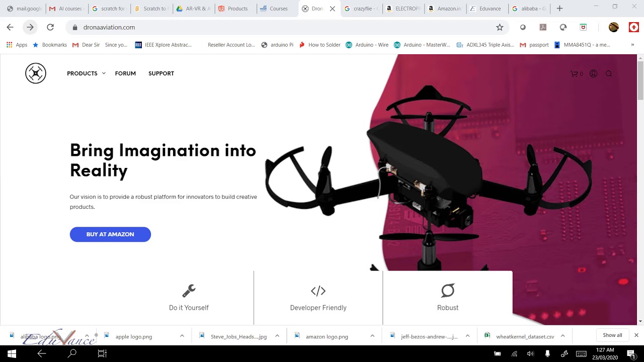Image resolution: width=644 pixels, height=362 pixels.
Task: Open a new browser tab
Action: click(x=559, y=9)
